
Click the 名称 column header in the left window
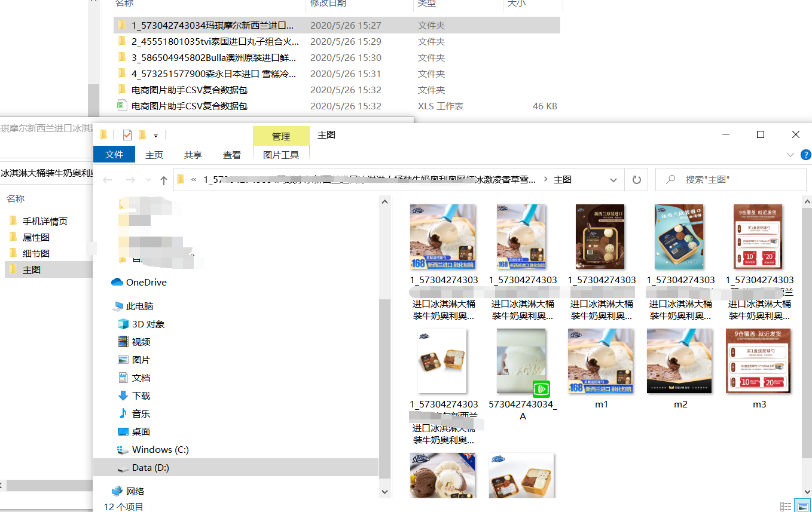(16, 198)
